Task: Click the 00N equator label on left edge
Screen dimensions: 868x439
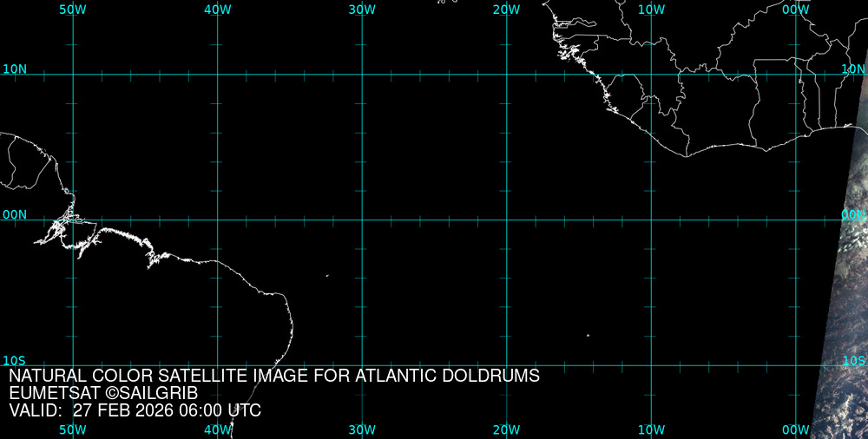Action: point(15,214)
